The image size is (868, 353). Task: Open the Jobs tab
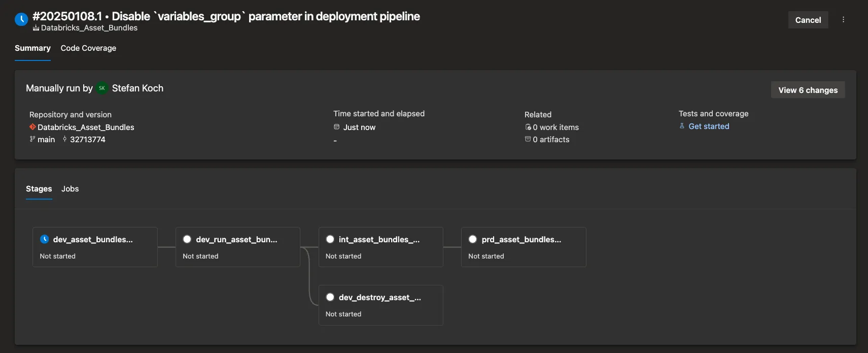coord(70,189)
